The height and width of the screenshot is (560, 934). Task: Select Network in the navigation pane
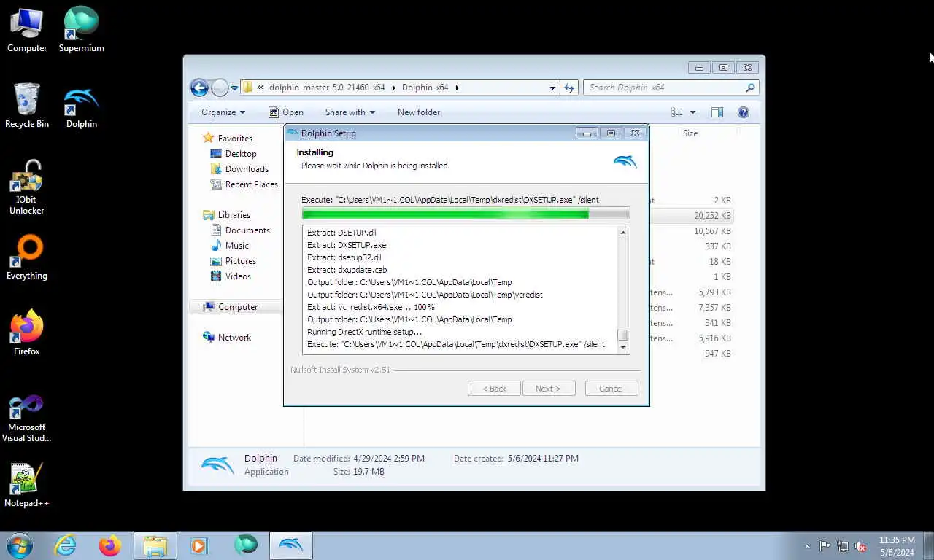(x=234, y=338)
